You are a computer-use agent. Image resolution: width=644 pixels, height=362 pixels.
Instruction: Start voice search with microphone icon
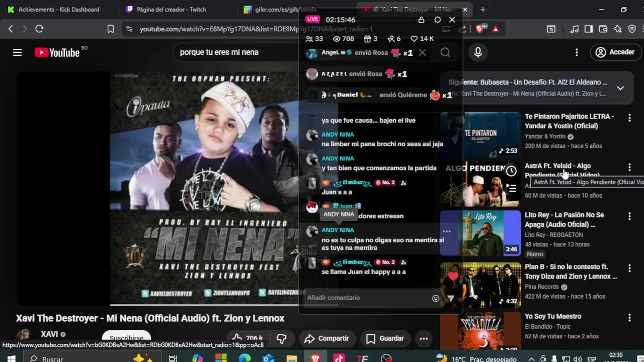[x=478, y=52]
